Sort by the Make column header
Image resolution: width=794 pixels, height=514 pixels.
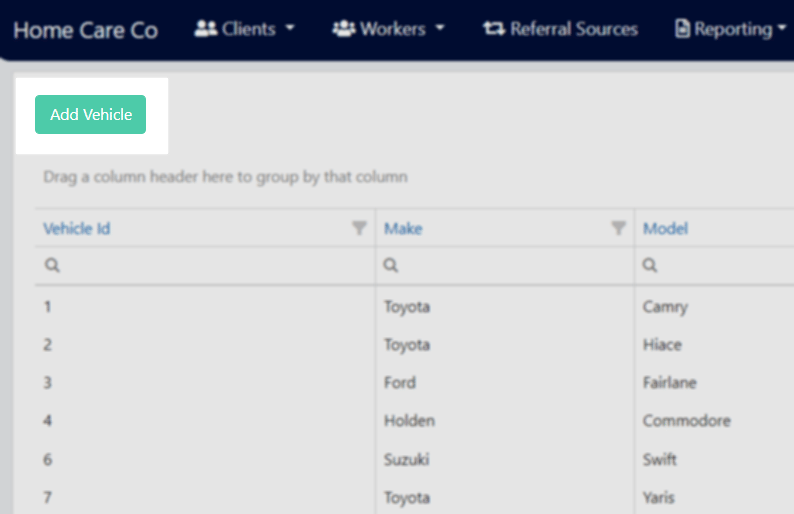point(403,228)
